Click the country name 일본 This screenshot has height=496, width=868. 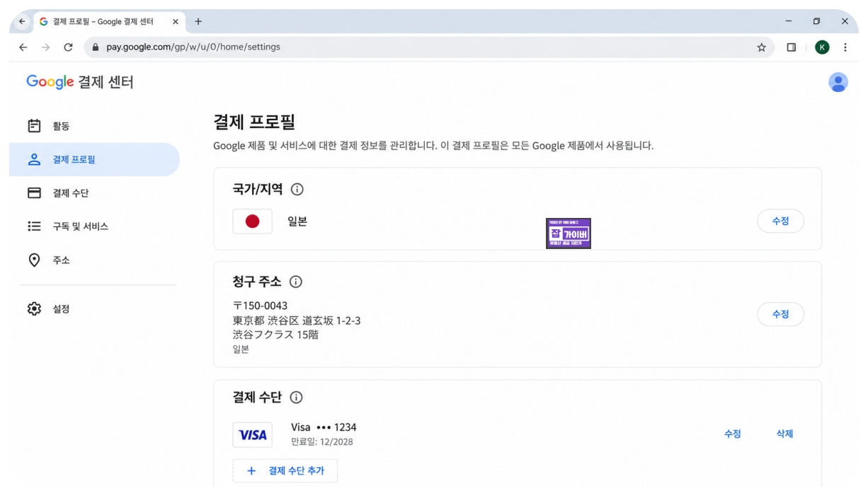(x=297, y=221)
